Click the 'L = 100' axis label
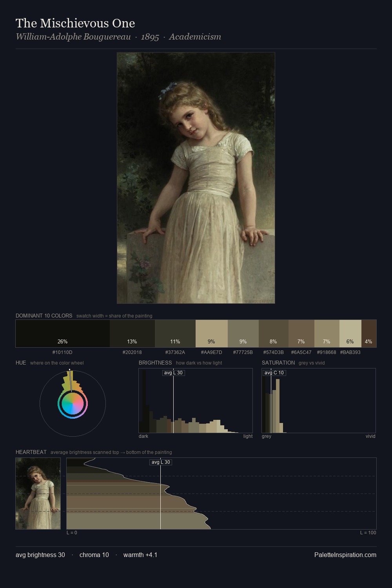This screenshot has height=588, width=392. tap(368, 533)
